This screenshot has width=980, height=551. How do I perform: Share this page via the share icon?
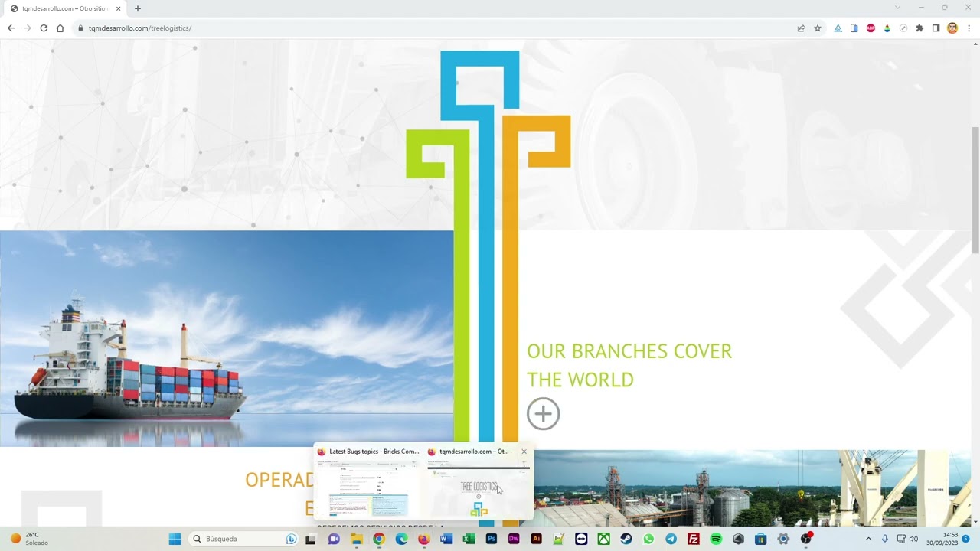(x=801, y=28)
